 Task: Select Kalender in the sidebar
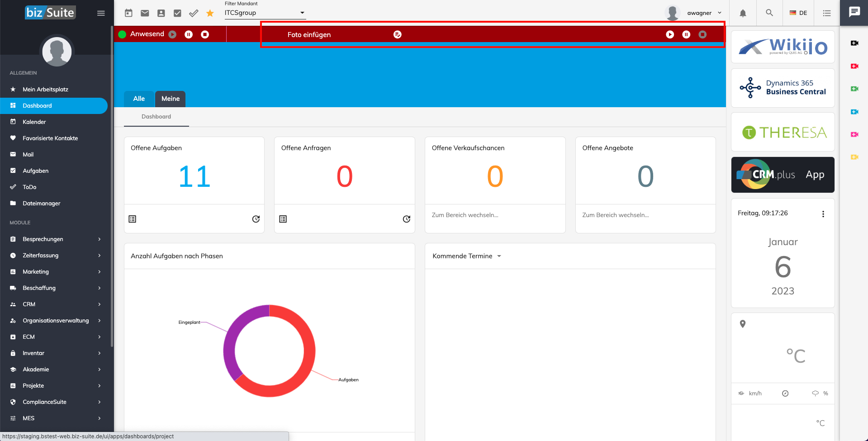click(x=34, y=122)
